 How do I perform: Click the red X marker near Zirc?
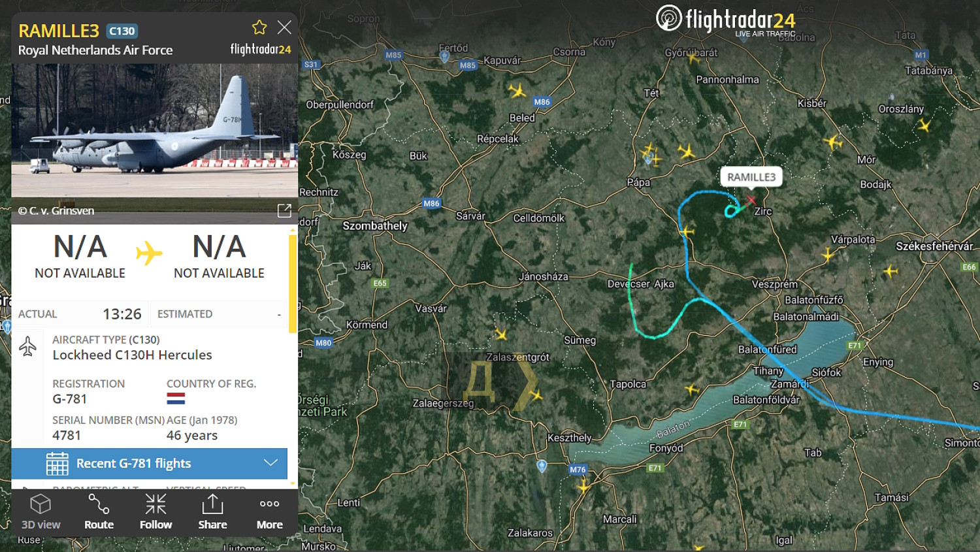[x=751, y=200]
